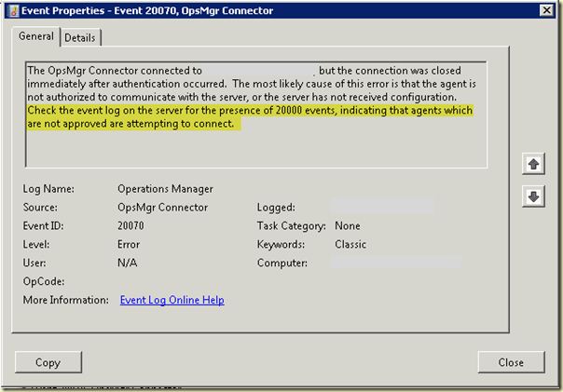The width and height of the screenshot is (563, 392).
Task: Click the redacted Computer name field
Action: tap(395, 263)
